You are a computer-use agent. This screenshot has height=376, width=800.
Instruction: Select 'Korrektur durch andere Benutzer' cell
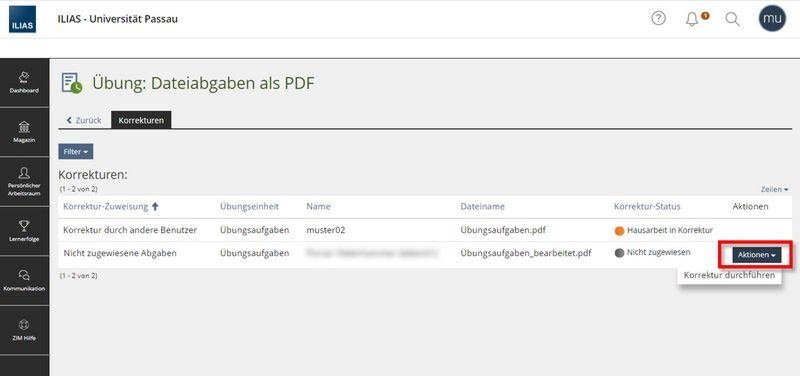click(x=130, y=230)
